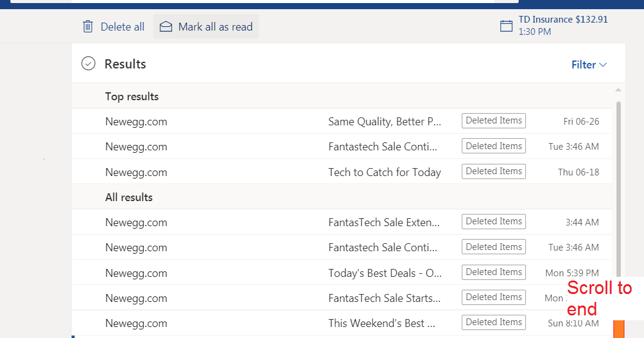Open the Filter dropdown
Screen dimensions: 644x338
(x=589, y=64)
